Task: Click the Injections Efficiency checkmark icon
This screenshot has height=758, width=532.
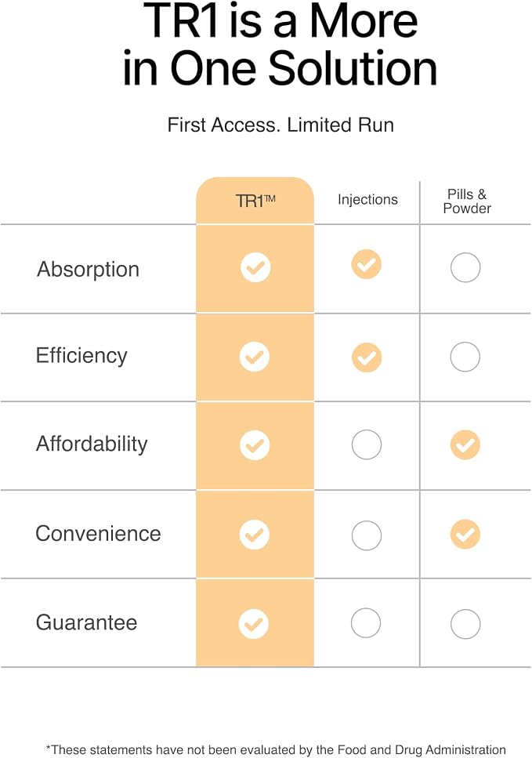Action: coord(367,357)
